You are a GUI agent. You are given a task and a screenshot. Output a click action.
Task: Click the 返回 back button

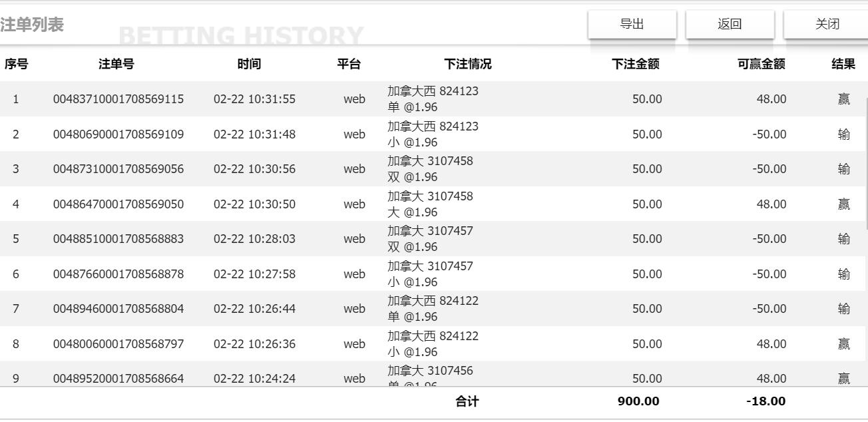[730, 25]
